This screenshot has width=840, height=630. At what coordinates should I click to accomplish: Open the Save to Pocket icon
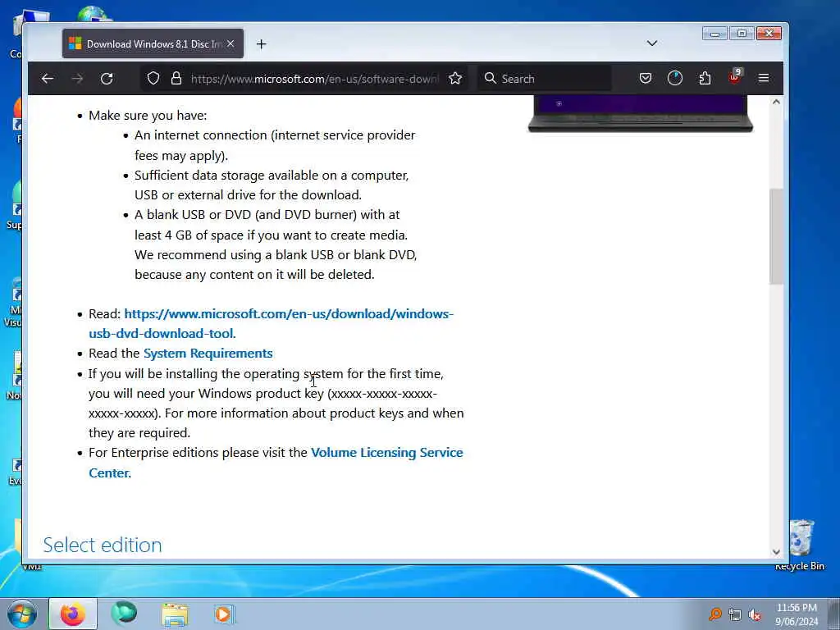[x=646, y=79]
